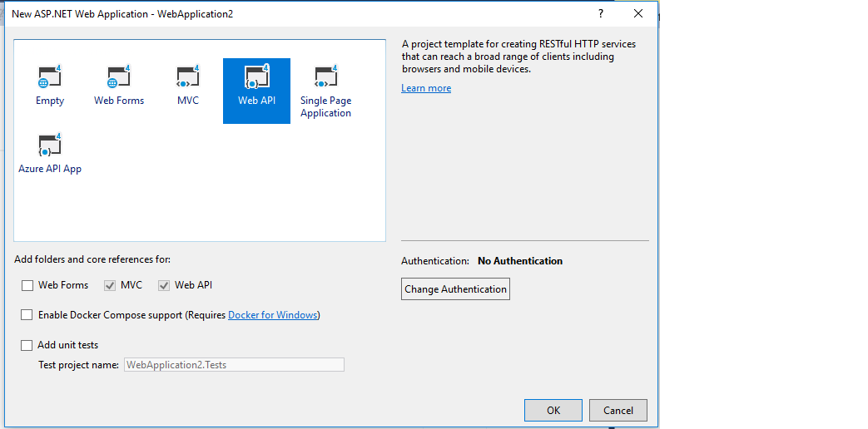The height and width of the screenshot is (429, 868).
Task: Choose the Single Page Application template
Action: (x=325, y=78)
